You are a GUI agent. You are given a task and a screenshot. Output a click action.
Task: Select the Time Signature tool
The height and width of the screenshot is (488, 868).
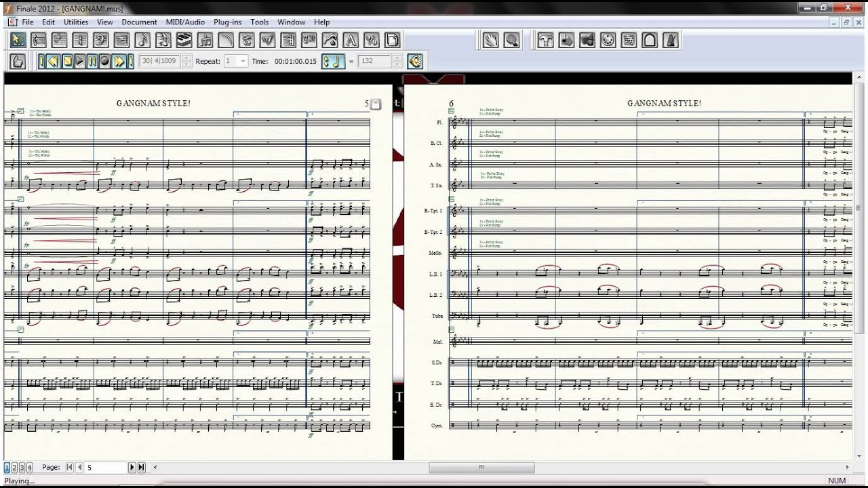tap(80, 40)
